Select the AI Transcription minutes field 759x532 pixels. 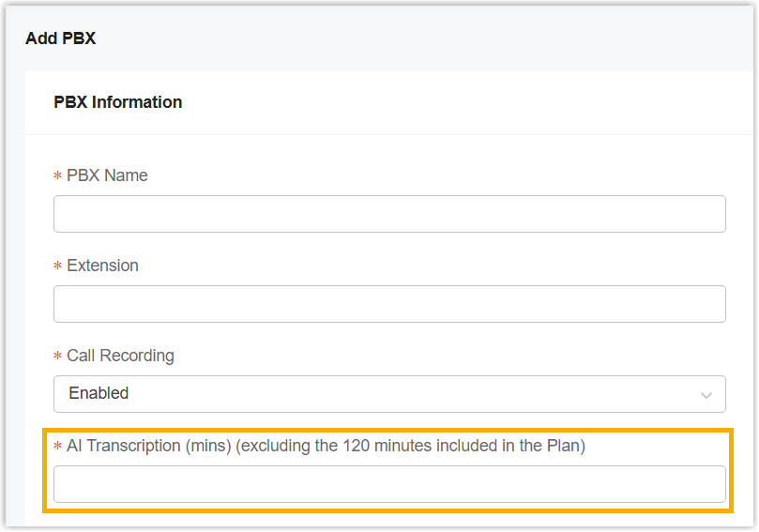[389, 484]
